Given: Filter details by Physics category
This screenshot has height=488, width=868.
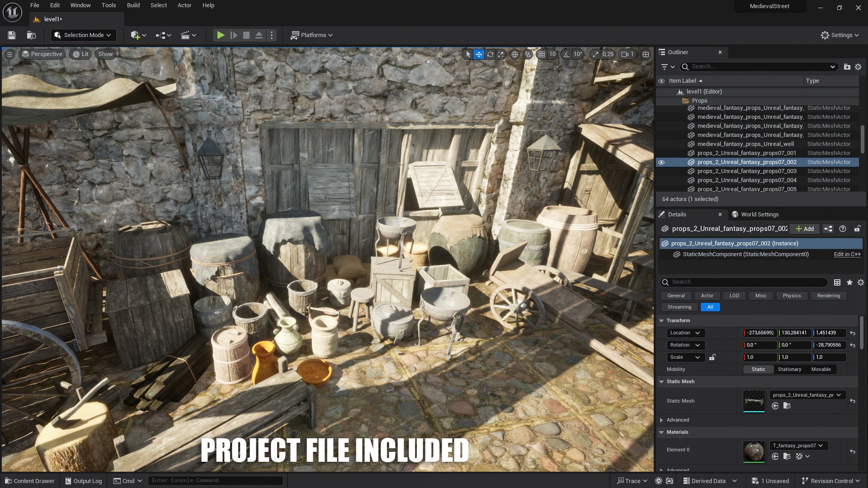Looking at the screenshot, I should point(792,296).
